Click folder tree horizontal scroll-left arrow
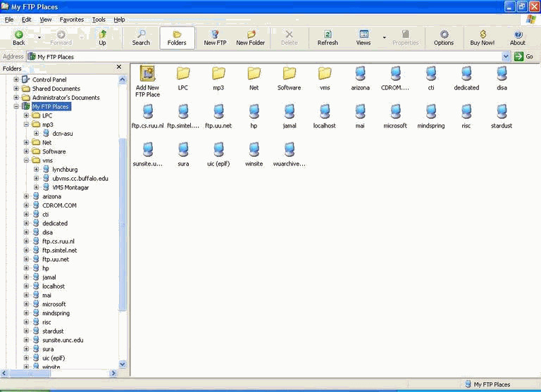The image size is (541, 392). (4, 373)
